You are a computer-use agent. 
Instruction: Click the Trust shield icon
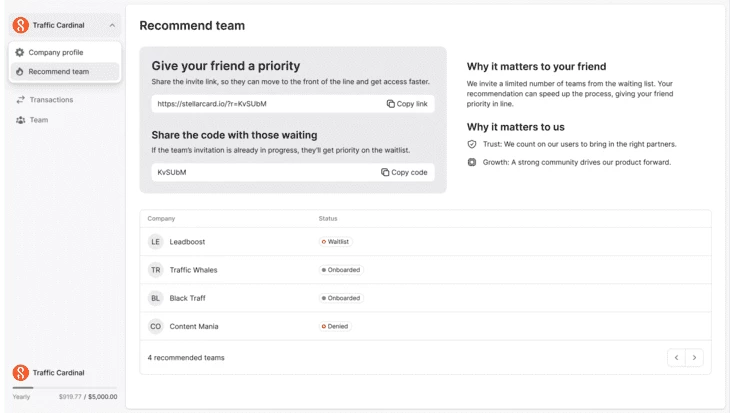tap(472, 144)
